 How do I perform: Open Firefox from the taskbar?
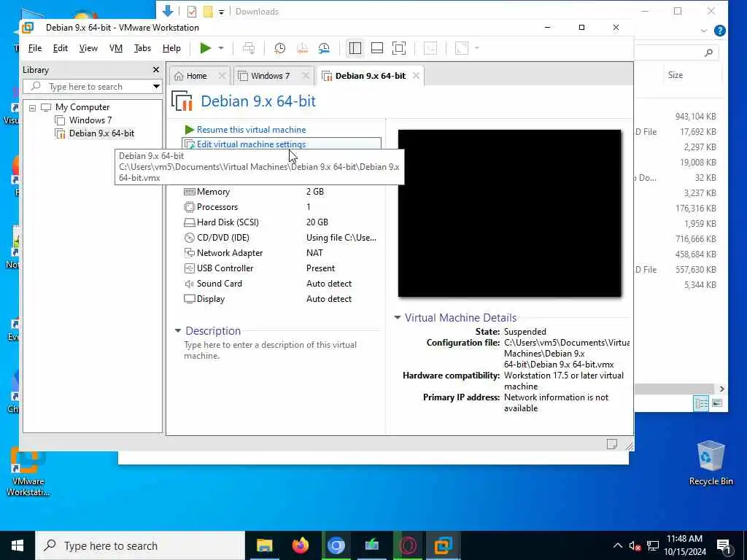coord(300,545)
